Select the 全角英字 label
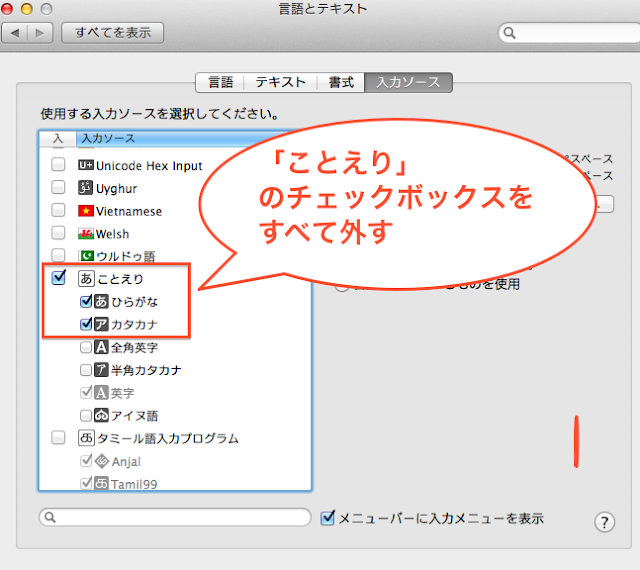This screenshot has height=570, width=640. coord(134,347)
